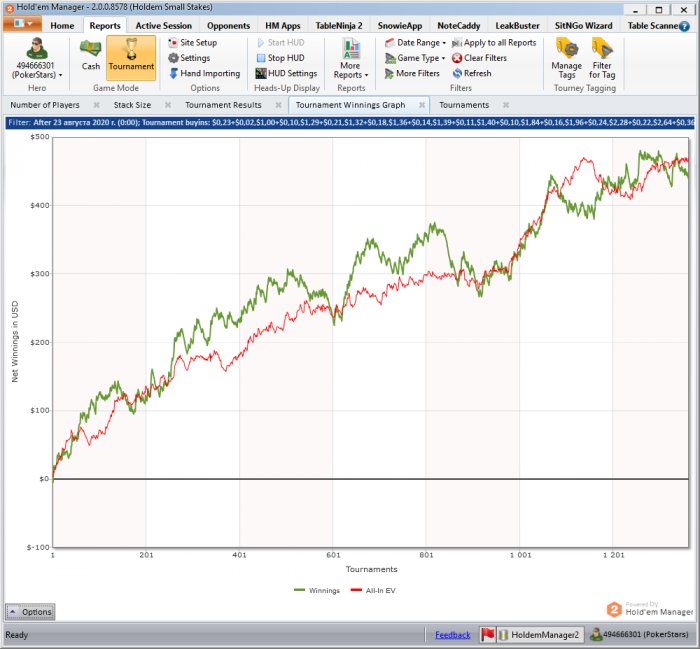Image resolution: width=700 pixels, height=649 pixels.
Task: Expand the graph Options panel
Action: [30, 611]
